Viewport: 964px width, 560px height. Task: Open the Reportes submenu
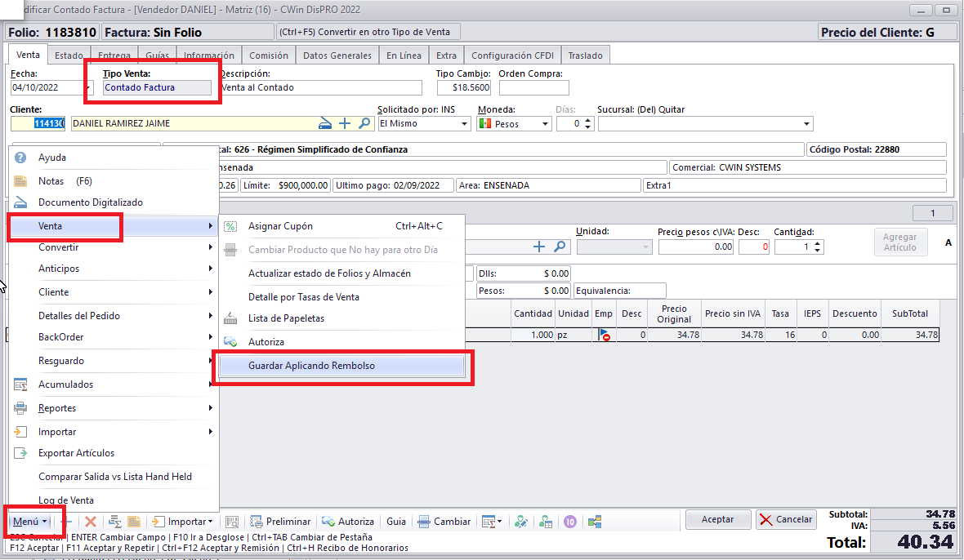pyautogui.click(x=57, y=408)
